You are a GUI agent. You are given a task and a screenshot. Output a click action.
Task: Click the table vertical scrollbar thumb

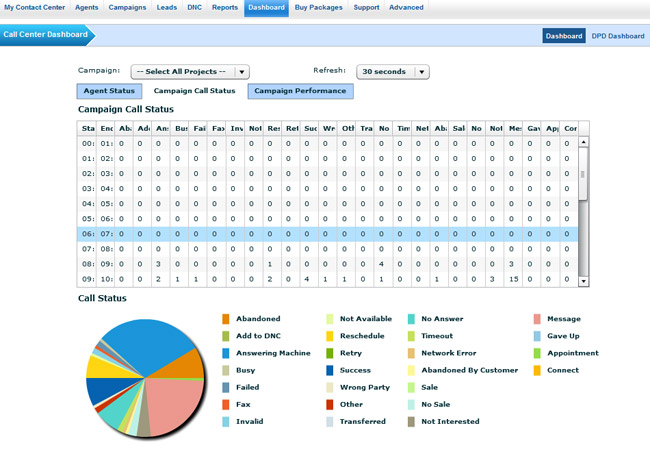583,174
